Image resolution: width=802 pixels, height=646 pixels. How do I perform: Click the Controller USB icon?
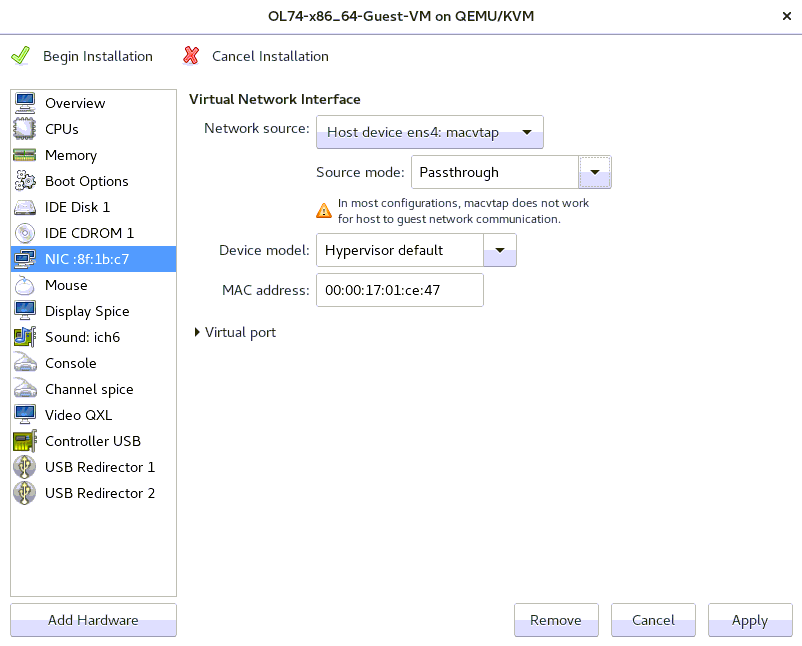tap(25, 441)
